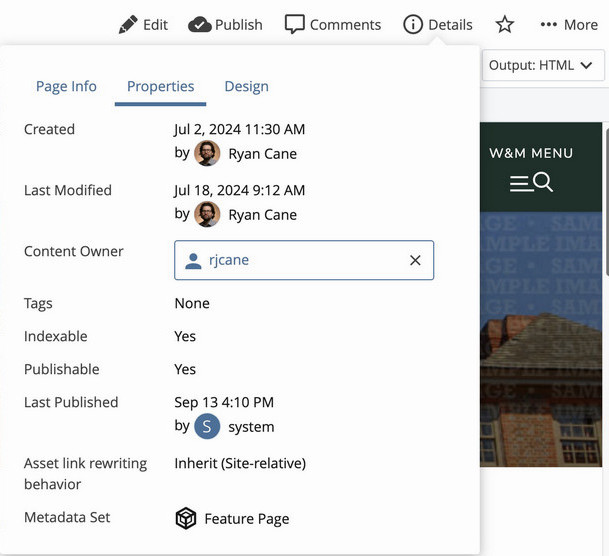The width and height of the screenshot is (609, 556).
Task: Click the 'Jul 18, 2024 9:12 AM' date
Action: pos(240,190)
